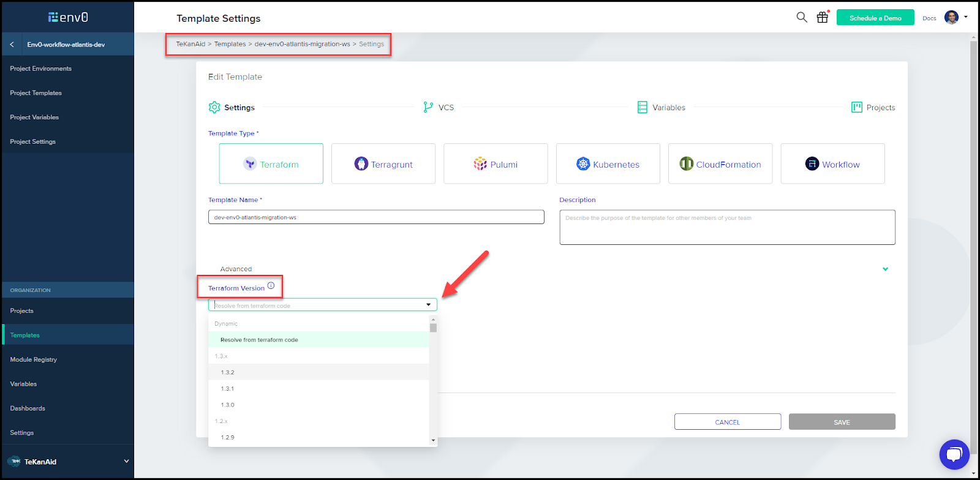Click page scrollbar down arrow
Viewport: 980px width, 480px height.
(973, 473)
